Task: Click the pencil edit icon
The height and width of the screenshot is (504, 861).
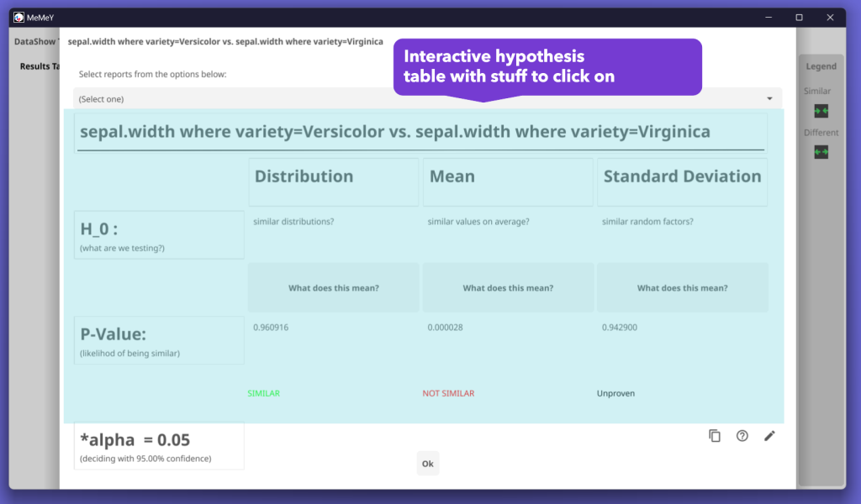Action: (x=769, y=435)
